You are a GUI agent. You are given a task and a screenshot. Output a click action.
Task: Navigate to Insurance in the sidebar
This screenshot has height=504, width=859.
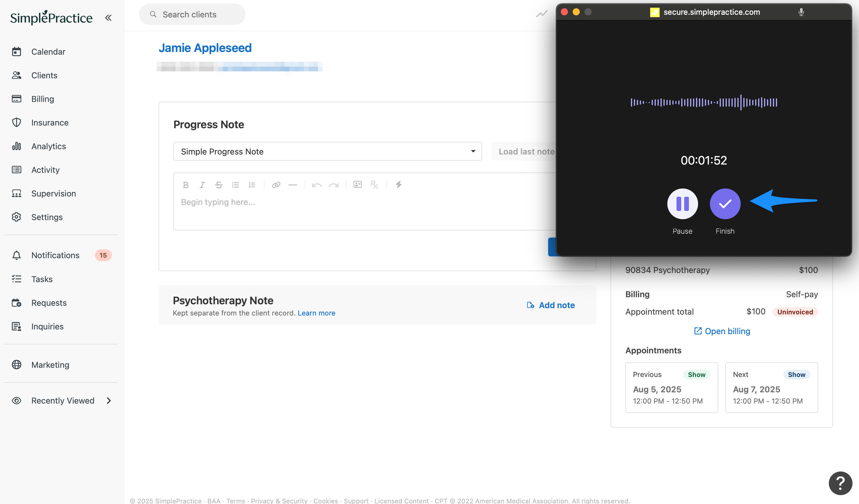pyautogui.click(x=50, y=122)
